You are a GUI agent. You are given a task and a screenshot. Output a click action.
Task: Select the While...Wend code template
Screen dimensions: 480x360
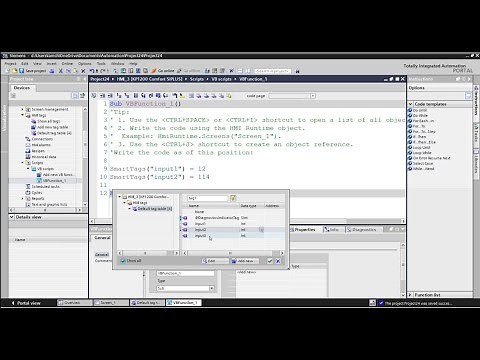pos(423,169)
